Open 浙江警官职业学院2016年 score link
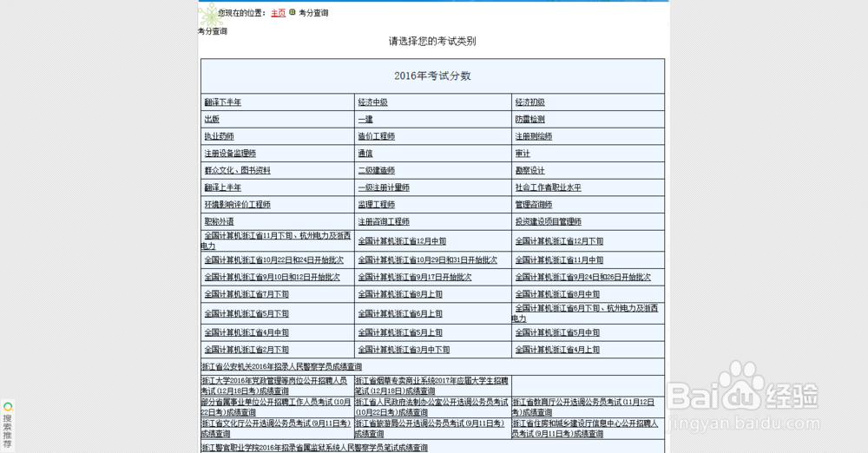This screenshot has height=453, width=868. click(314, 448)
